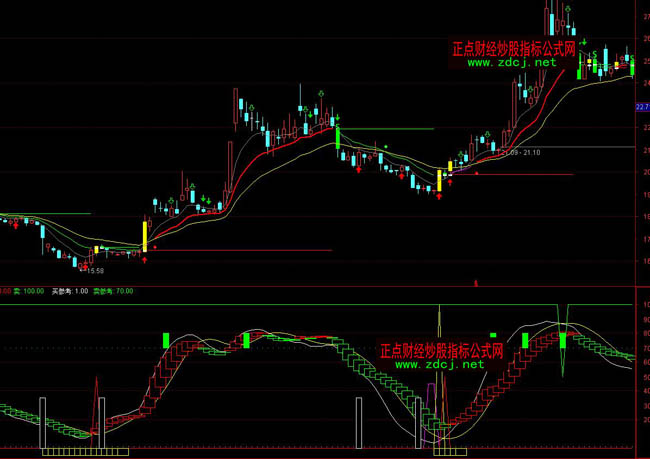650x459 pixels.
Task: Select the large yellow candlestick near the 15.58 low
Action: point(145,235)
